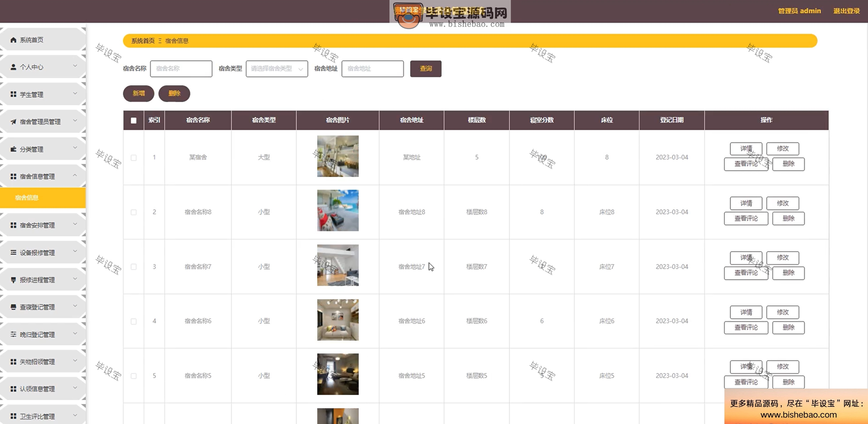The height and width of the screenshot is (424, 868).
Task: Open 详情 for 某宿舍 row
Action: (x=746, y=148)
